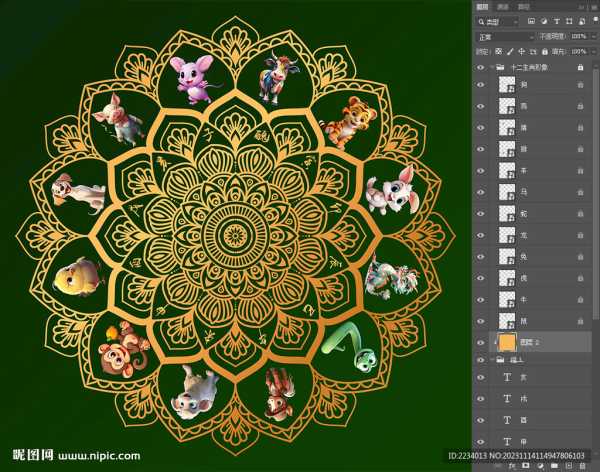Create a new group folder icon
Image resolution: width=600 pixels, height=472 pixels.
(554, 465)
